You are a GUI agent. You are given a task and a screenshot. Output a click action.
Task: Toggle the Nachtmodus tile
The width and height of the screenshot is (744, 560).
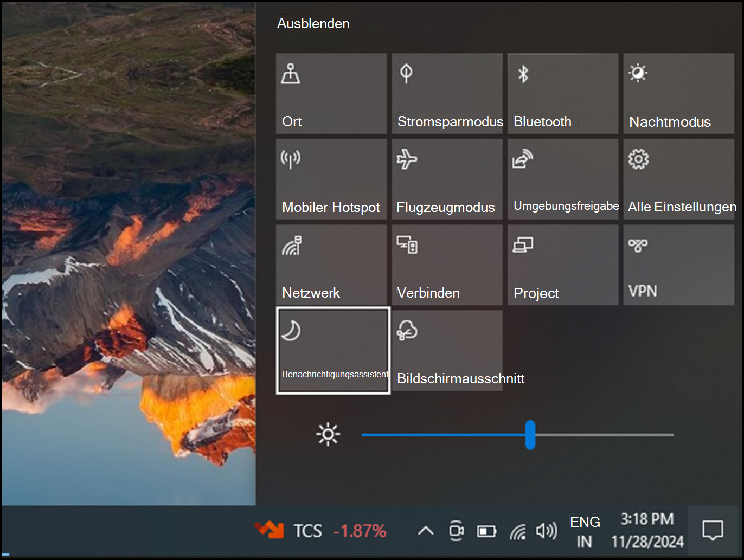679,93
